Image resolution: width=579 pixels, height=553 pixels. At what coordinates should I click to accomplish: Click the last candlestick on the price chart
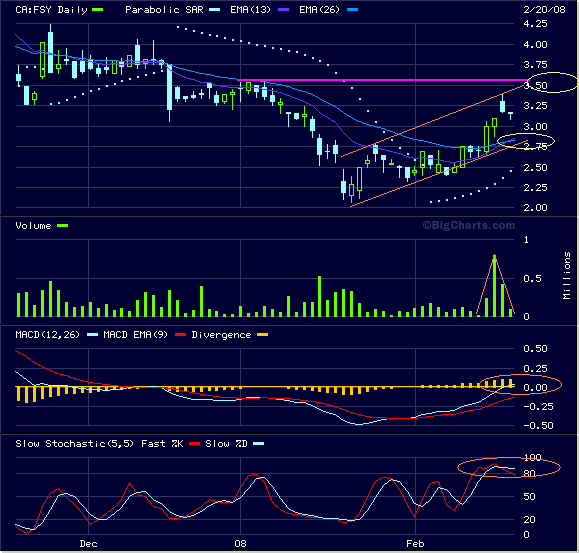click(x=510, y=116)
